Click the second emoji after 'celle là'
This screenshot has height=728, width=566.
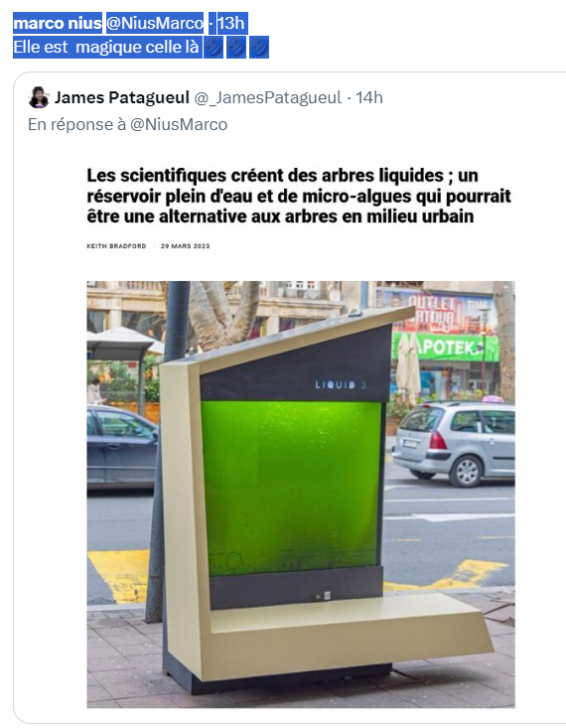pos(236,48)
